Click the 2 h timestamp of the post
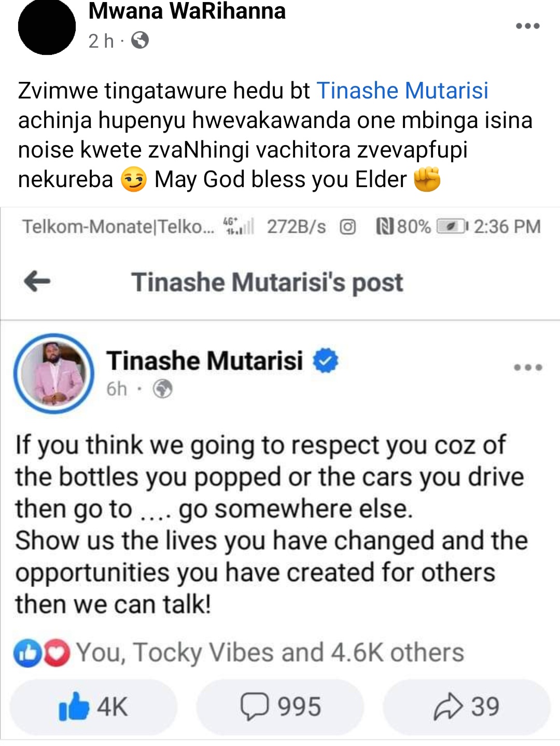The image size is (560, 746). tap(101, 41)
